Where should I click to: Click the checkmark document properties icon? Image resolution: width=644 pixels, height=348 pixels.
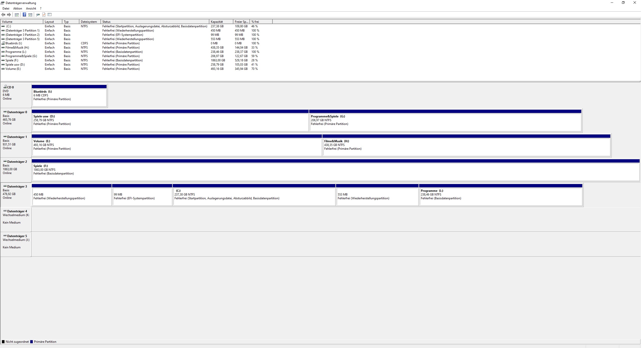click(44, 15)
